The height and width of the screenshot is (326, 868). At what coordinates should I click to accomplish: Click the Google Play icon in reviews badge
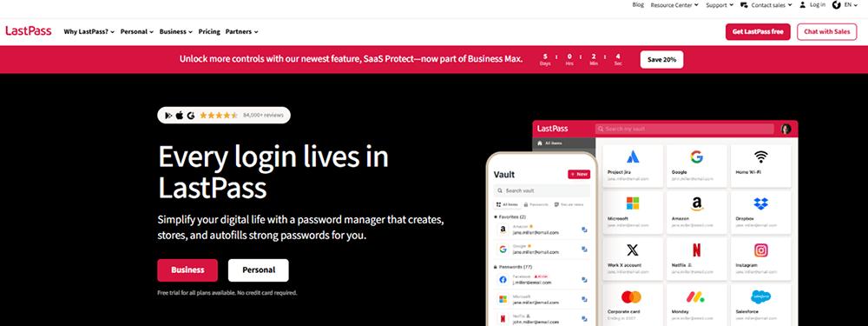(168, 116)
